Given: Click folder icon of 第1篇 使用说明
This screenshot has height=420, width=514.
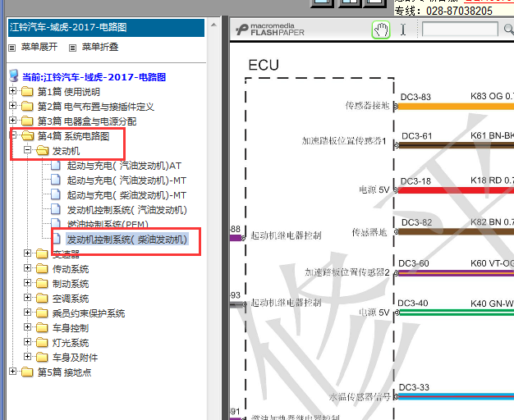Looking at the screenshot, I should click(27, 91).
